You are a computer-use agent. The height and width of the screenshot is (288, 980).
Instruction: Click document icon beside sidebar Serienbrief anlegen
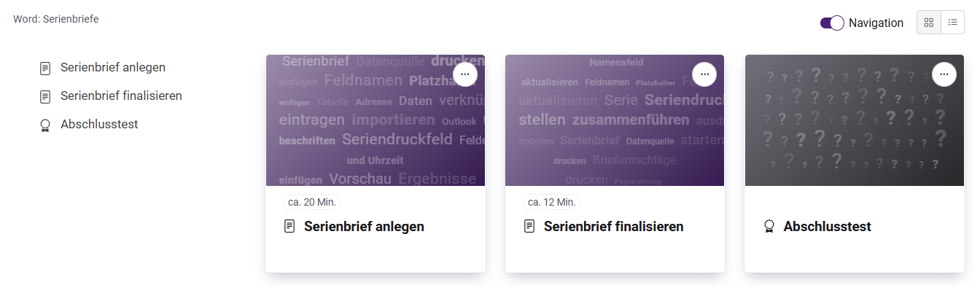pyautogui.click(x=45, y=68)
